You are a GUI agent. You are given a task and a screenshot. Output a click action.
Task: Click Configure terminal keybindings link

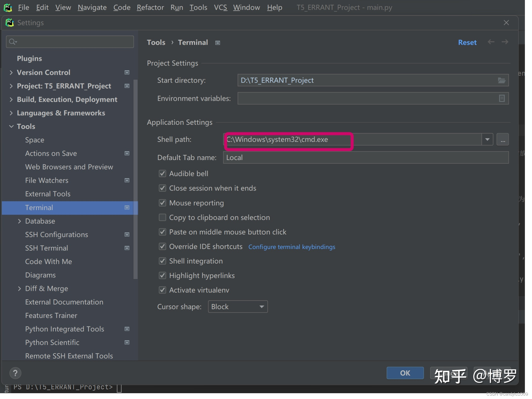pyautogui.click(x=292, y=246)
